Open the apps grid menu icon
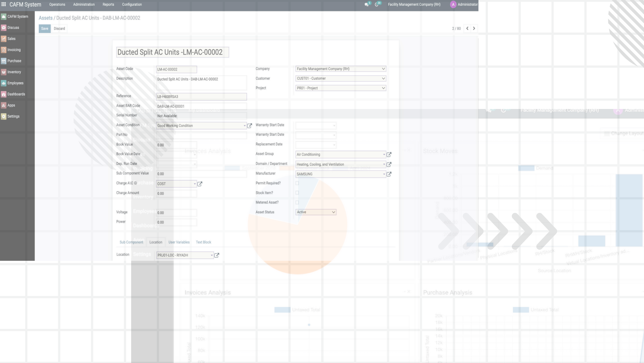 (x=4, y=4)
